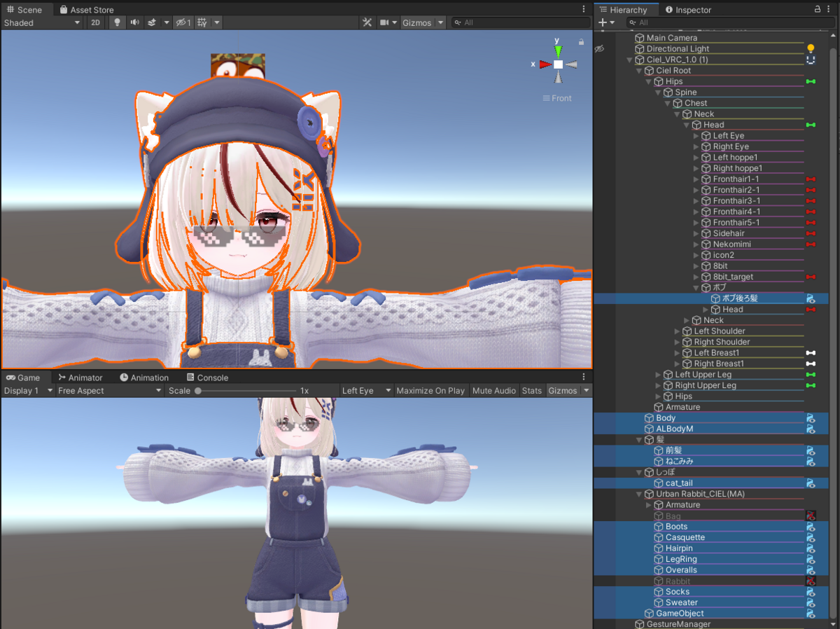The height and width of the screenshot is (629, 840).
Task: Switch to the Console tab
Action: (207, 378)
